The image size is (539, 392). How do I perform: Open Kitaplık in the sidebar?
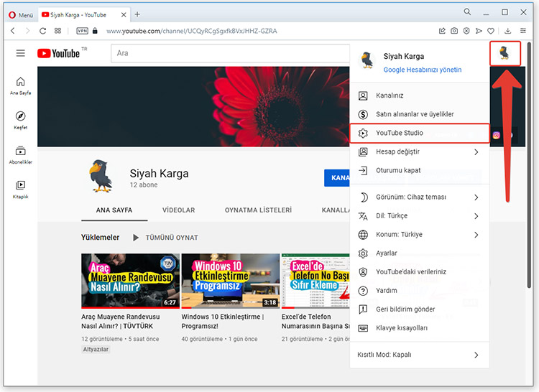pyautogui.click(x=21, y=190)
